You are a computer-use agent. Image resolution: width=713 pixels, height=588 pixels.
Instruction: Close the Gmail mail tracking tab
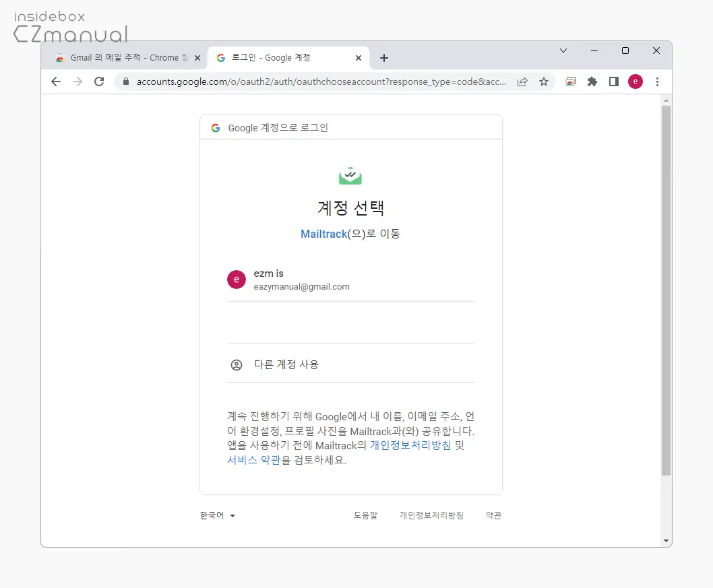click(197, 58)
